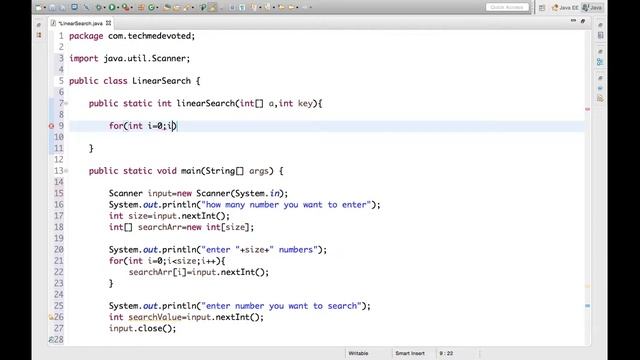Open the Previous Annotation dropdown arrow
This screenshot has height=360, width=640.
(x=274, y=7)
